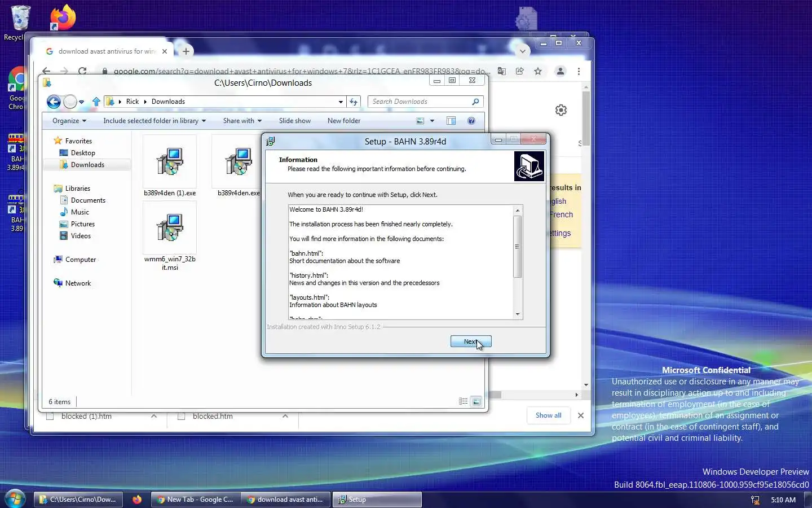Image resolution: width=812 pixels, height=508 pixels.
Task: Expand blocked (1).htm download options
Action: tap(154, 417)
